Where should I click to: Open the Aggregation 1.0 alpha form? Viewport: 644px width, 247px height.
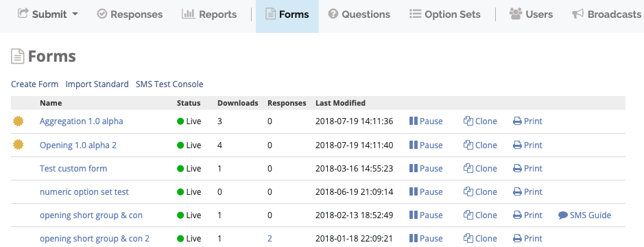pyautogui.click(x=82, y=121)
